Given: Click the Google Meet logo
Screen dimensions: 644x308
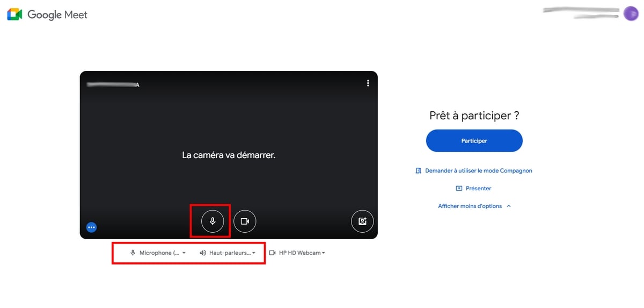Looking at the screenshot, I should [x=47, y=15].
